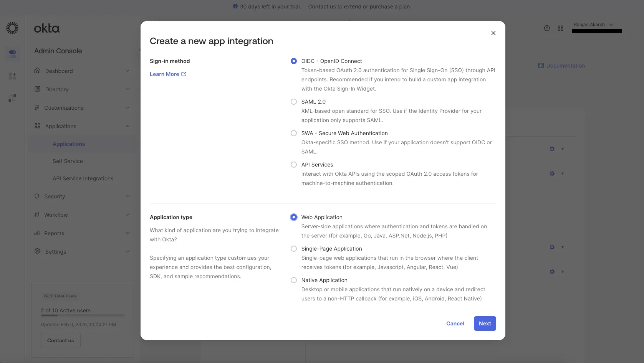Click the Okta sunburst logo icon
The width and height of the screenshot is (644, 363).
(12, 28)
